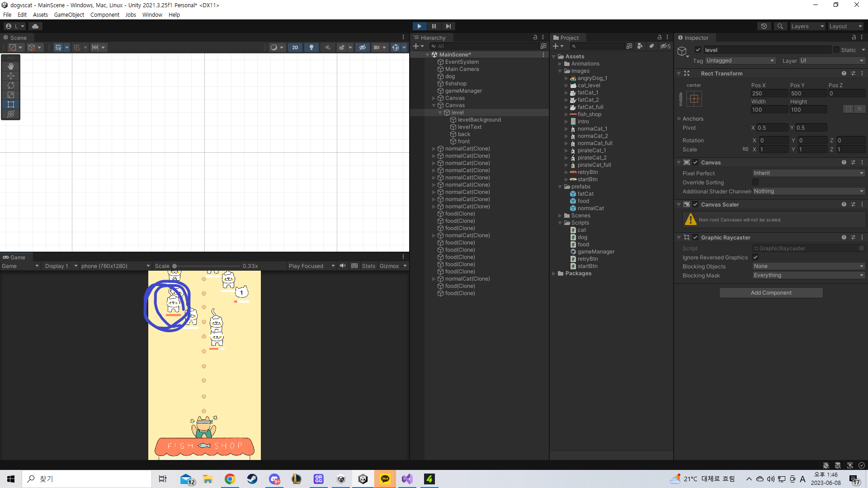This screenshot has height=488, width=868.
Task: Select the Rotate tool
Action: coord(11,85)
